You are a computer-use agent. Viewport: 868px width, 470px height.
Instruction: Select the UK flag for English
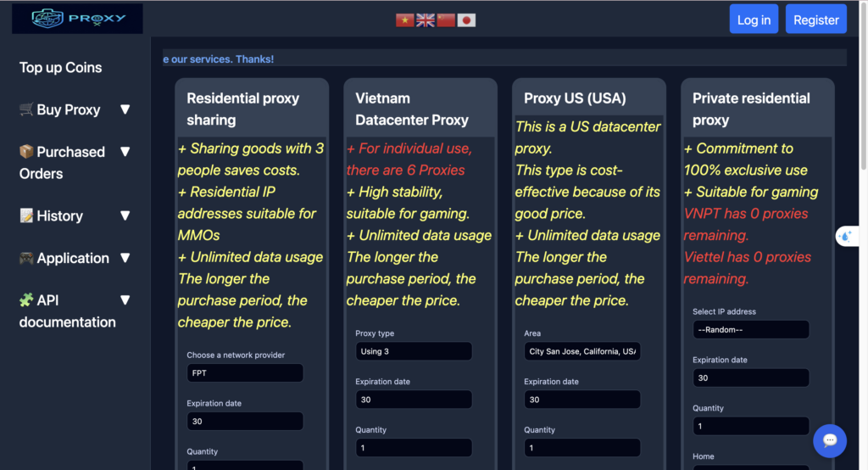click(426, 20)
